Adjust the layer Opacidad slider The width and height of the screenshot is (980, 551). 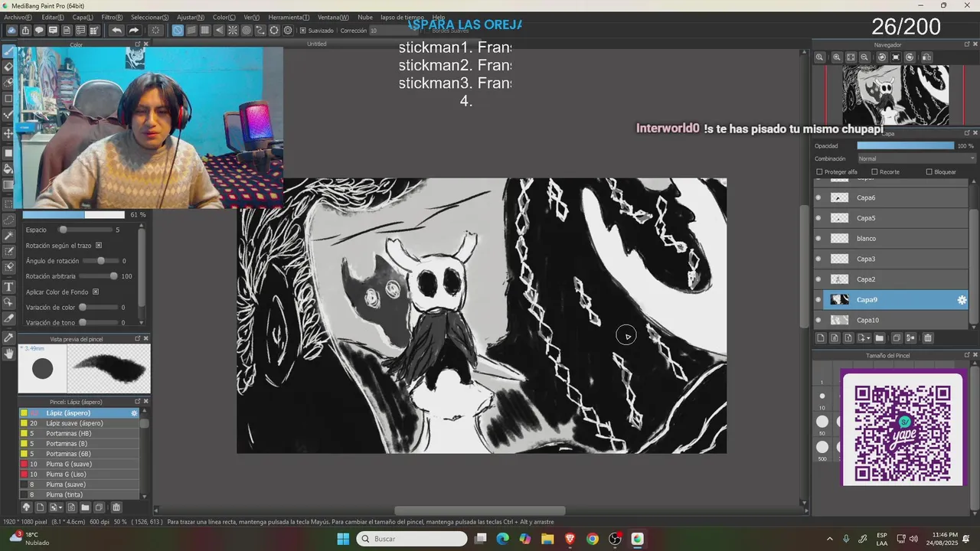click(x=905, y=145)
